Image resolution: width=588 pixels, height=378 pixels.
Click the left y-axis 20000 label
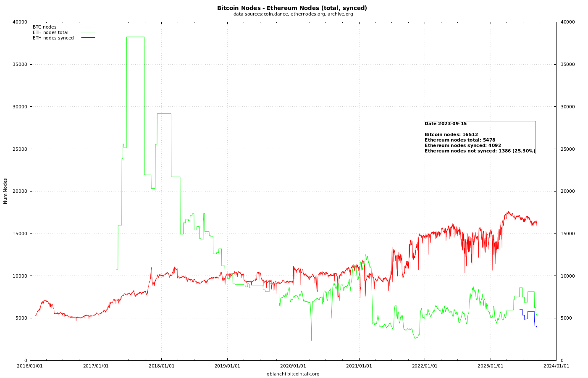pyautogui.click(x=20, y=191)
